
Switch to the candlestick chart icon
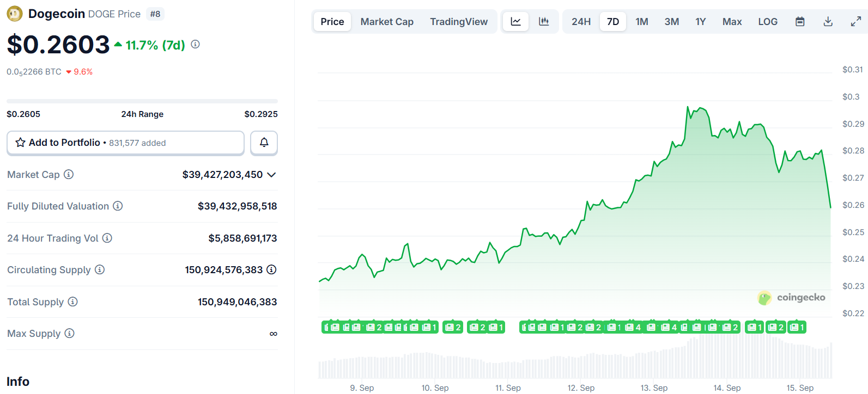(x=544, y=22)
